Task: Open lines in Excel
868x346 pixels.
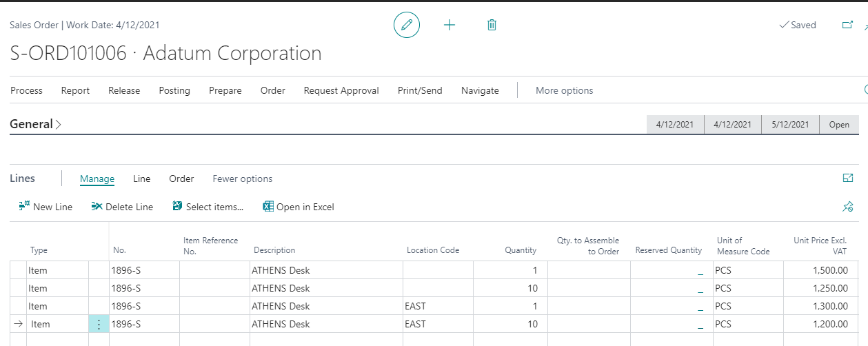Action: coord(299,207)
